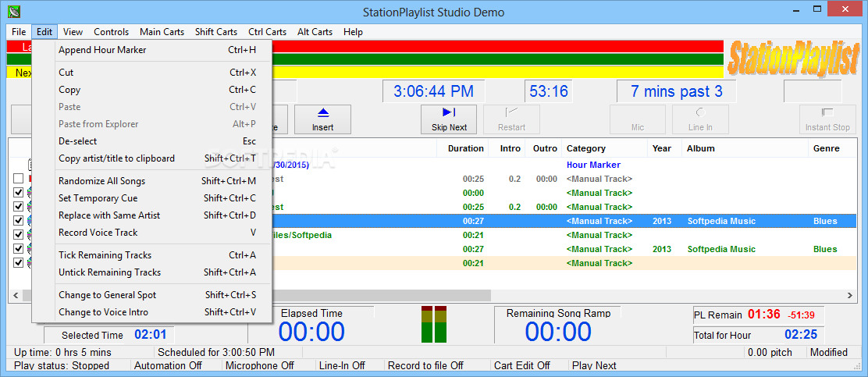Select Untick Remaining Tracks
Screen dimensions: 868x377
coord(151,272)
